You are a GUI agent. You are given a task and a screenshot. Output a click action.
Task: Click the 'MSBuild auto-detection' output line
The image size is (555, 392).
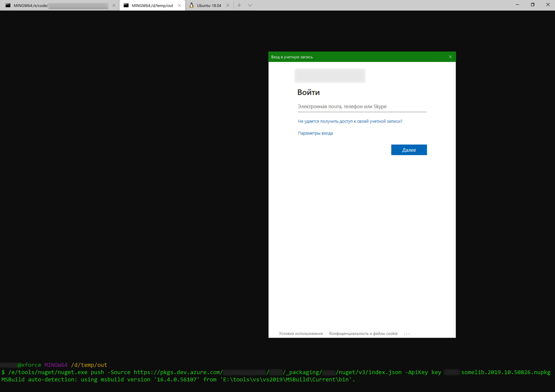point(178,379)
